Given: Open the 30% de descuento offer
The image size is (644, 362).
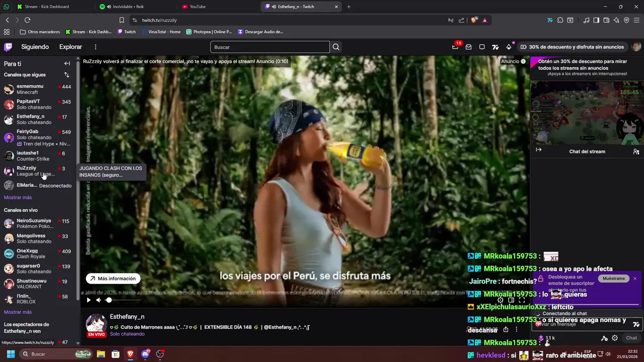Looking at the screenshot, I should tap(573, 47).
